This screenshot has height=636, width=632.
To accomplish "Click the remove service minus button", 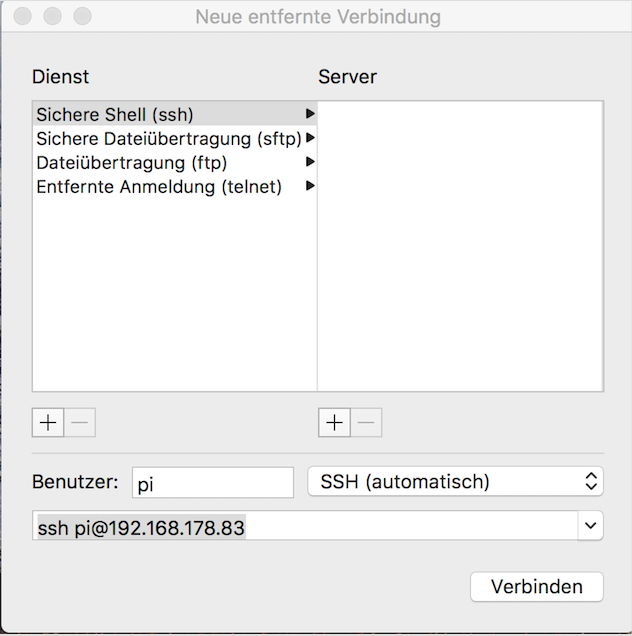I will (x=81, y=423).
